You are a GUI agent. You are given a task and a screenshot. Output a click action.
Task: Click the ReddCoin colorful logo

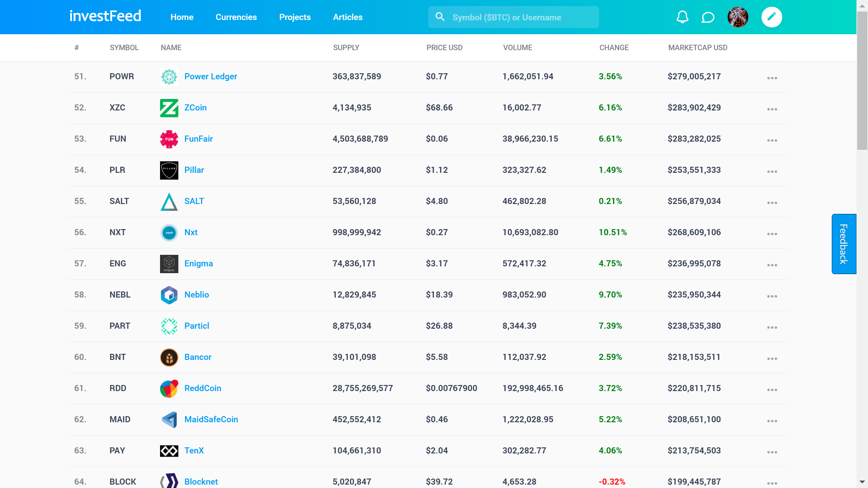(169, 388)
